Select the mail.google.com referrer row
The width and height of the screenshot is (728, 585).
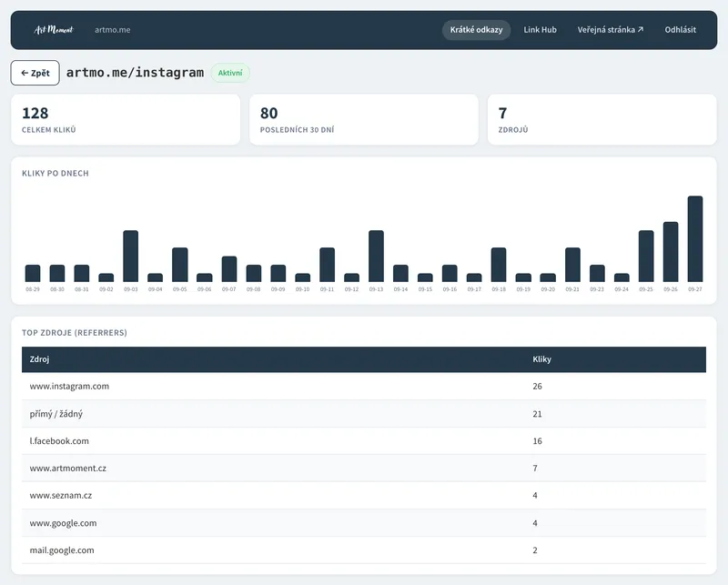pyautogui.click(x=364, y=550)
